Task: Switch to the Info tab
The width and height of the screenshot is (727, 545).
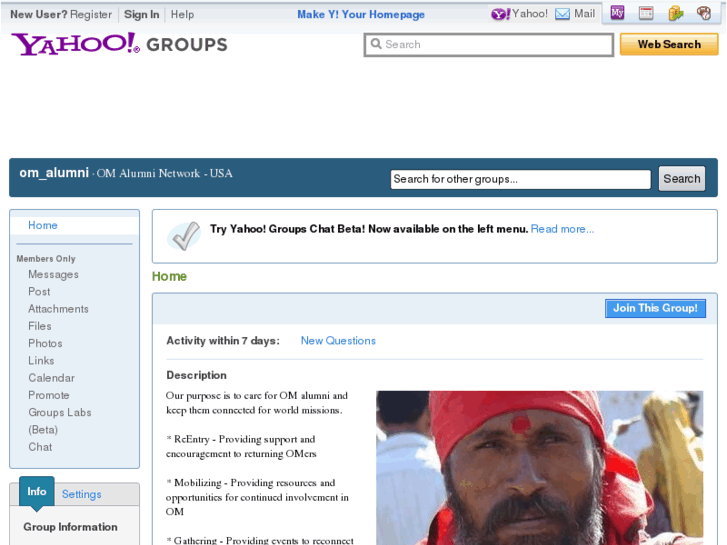Action: [37, 492]
